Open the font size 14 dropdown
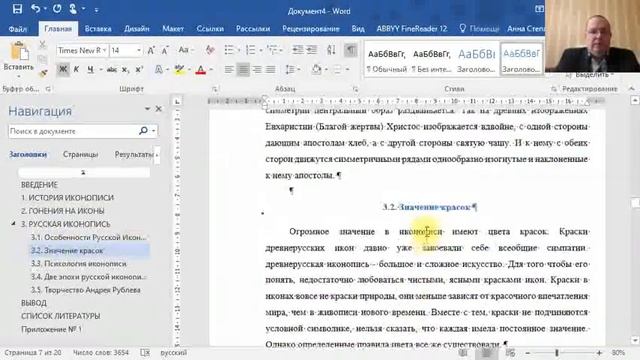640x360 pixels. click(x=139, y=50)
